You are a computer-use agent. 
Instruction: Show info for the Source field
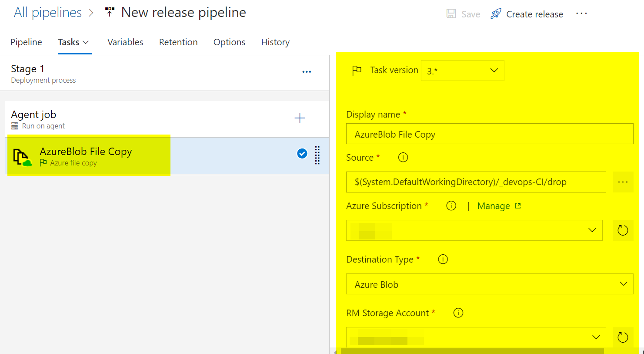point(403,157)
